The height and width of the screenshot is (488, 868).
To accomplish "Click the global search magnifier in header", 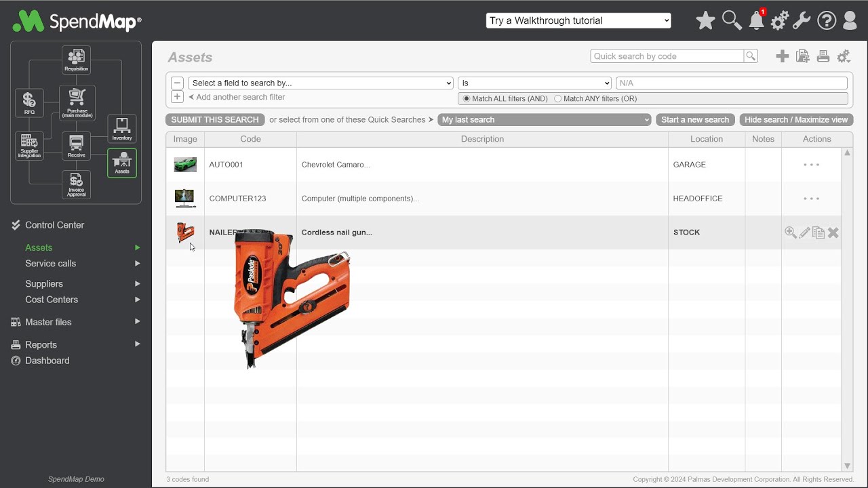I will point(732,20).
